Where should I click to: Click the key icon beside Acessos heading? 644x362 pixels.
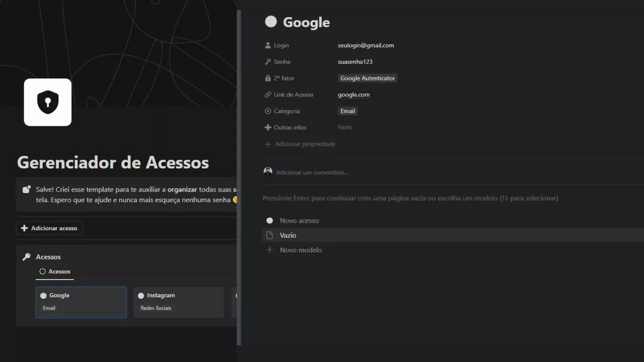tap(27, 257)
